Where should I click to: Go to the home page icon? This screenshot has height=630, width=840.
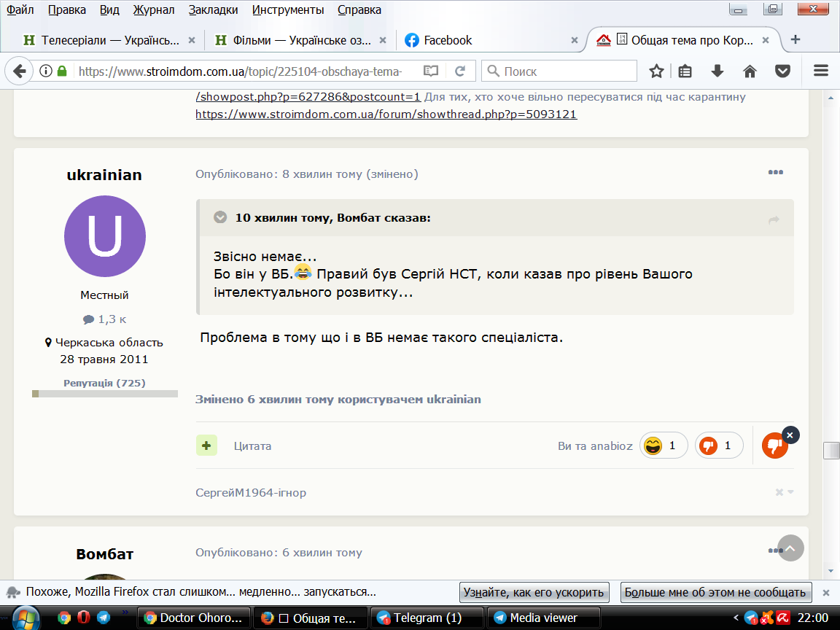pos(750,71)
